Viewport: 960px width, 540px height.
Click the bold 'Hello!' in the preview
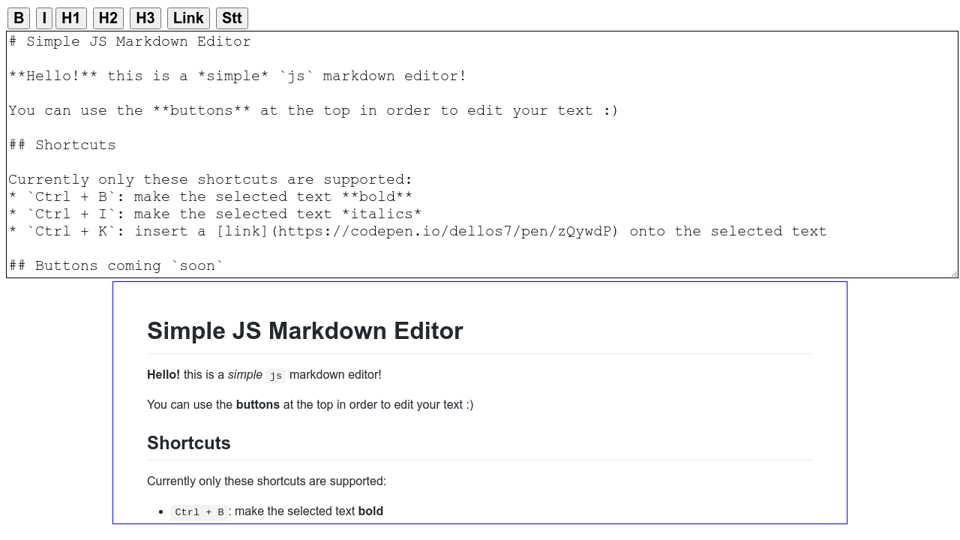tap(163, 375)
